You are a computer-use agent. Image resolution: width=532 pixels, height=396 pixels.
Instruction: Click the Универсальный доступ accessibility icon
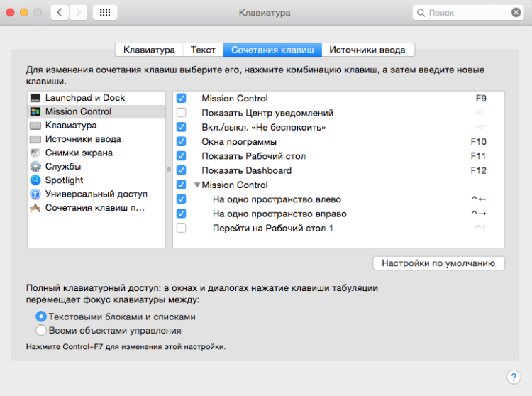point(35,194)
